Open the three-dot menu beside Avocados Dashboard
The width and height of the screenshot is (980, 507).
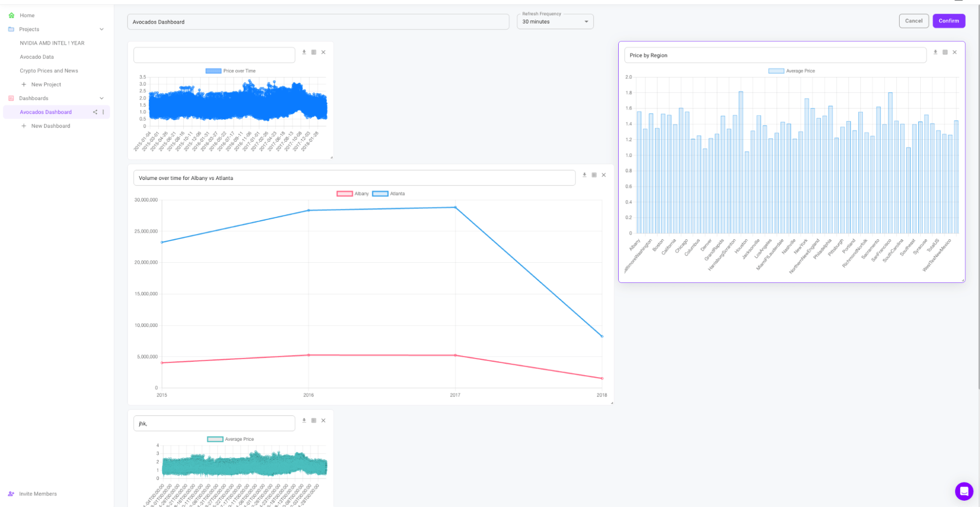click(x=103, y=112)
